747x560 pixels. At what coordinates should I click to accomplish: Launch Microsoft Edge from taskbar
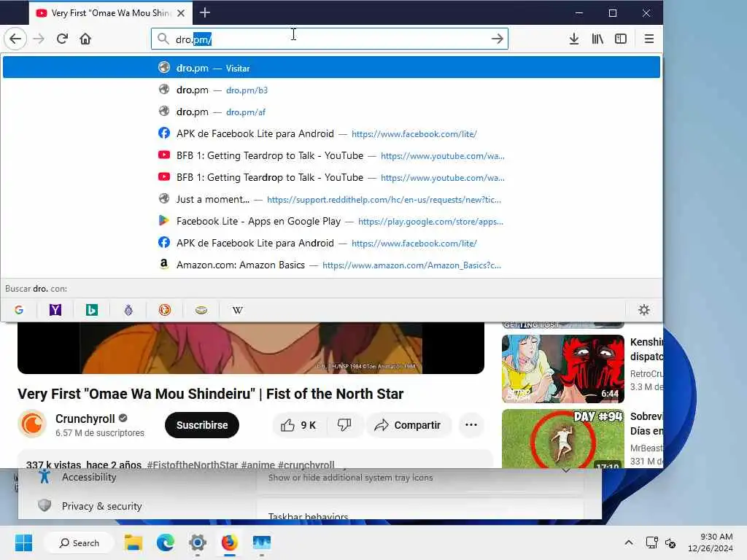(166, 542)
